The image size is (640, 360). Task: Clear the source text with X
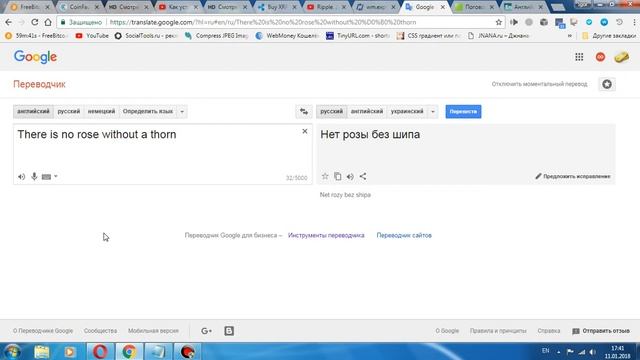(304, 131)
